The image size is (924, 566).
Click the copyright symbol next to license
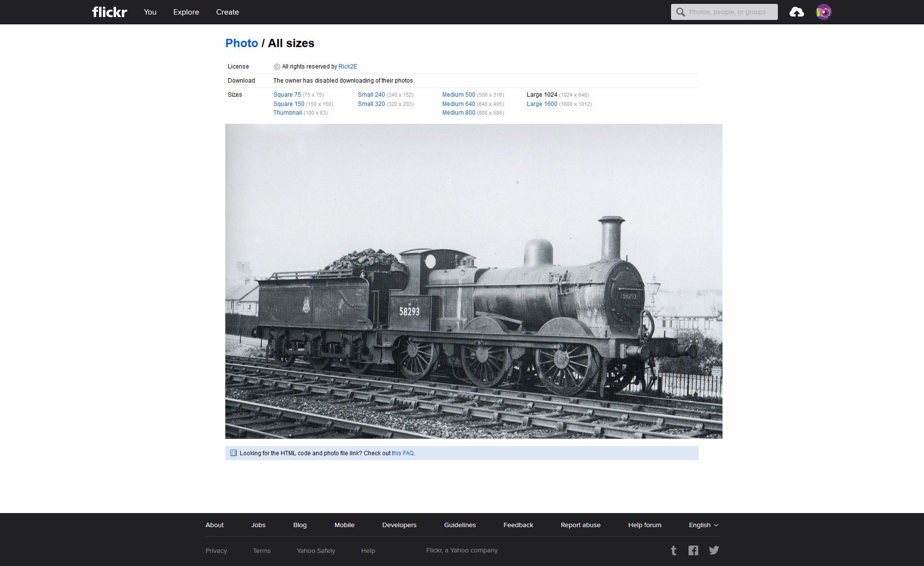(x=277, y=67)
